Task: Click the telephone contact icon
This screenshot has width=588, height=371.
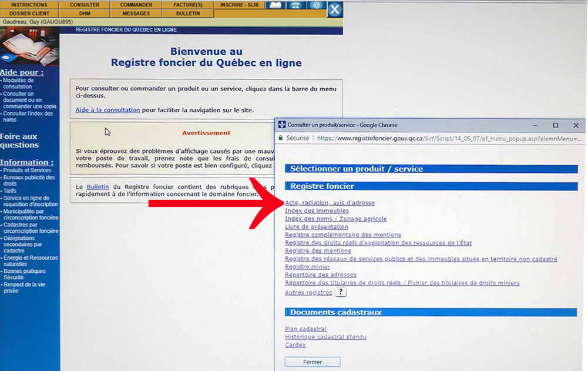Action: (x=295, y=5)
